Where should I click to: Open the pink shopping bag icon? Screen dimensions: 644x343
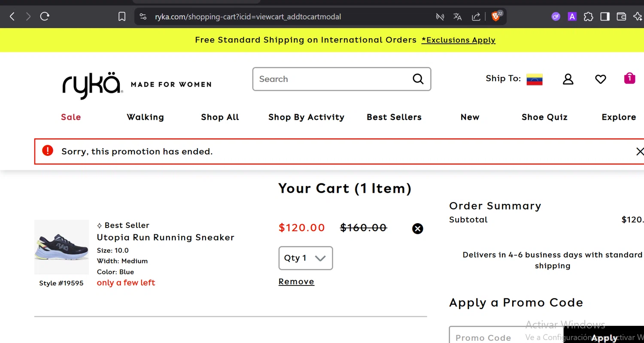tap(629, 78)
